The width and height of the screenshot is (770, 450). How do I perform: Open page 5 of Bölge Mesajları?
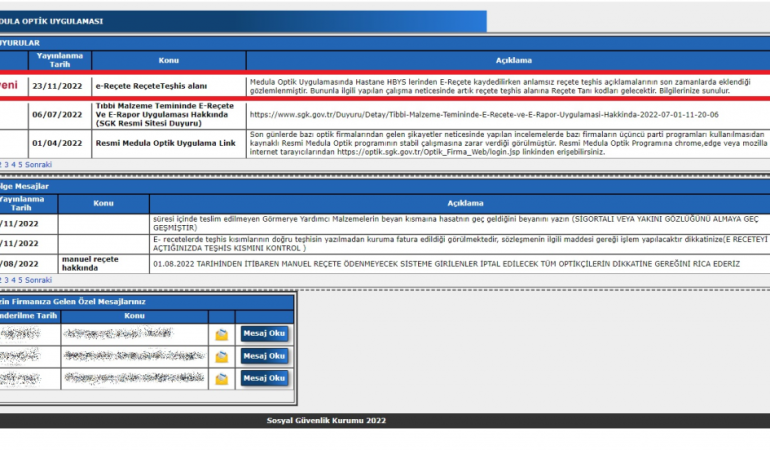[x=20, y=280]
